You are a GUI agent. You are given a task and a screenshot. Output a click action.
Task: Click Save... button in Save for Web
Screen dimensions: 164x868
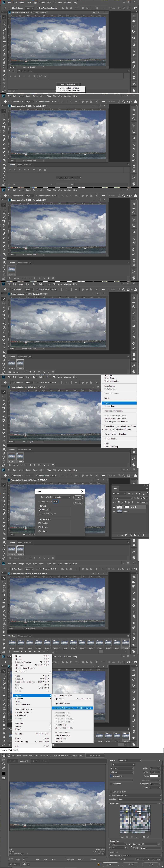[x=110, y=864]
